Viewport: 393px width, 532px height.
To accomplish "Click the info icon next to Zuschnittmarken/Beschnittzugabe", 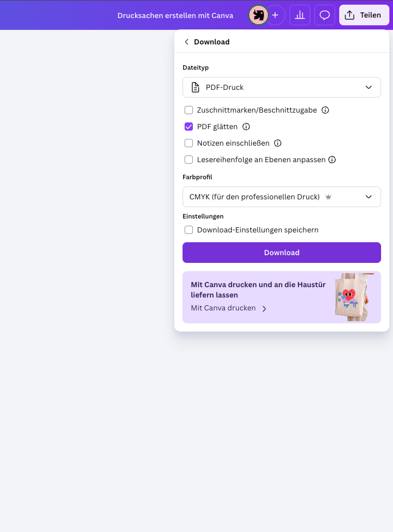I will click(x=325, y=109).
